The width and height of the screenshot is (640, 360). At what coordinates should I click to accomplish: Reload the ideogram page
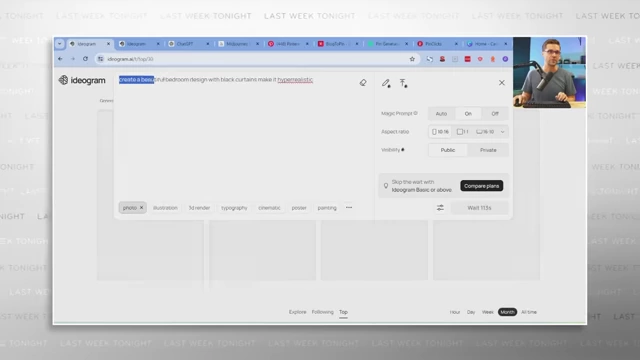[x=85, y=59]
